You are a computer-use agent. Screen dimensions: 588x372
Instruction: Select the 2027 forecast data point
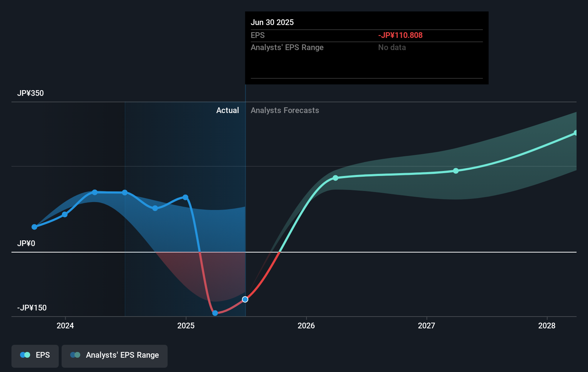pyautogui.click(x=456, y=171)
